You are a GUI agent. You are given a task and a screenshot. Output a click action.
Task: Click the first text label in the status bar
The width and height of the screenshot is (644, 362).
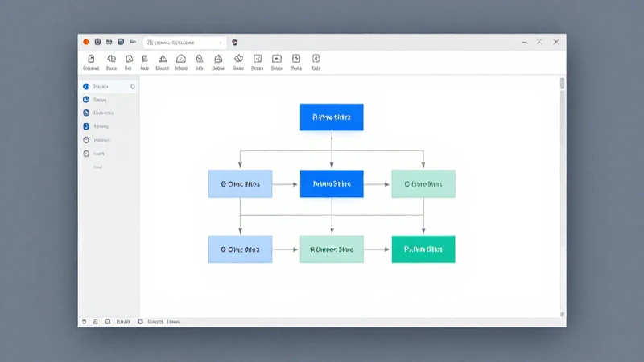(x=123, y=322)
